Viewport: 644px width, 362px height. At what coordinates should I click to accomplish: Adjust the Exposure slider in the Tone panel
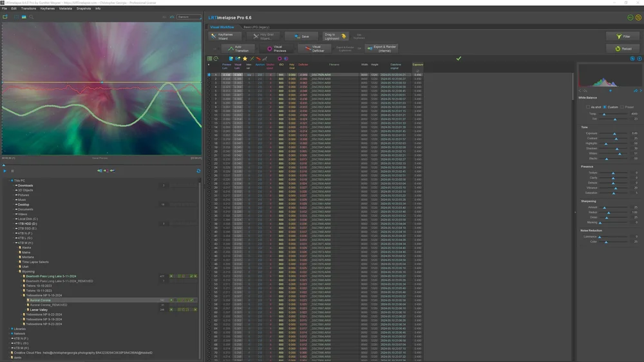coord(614,133)
